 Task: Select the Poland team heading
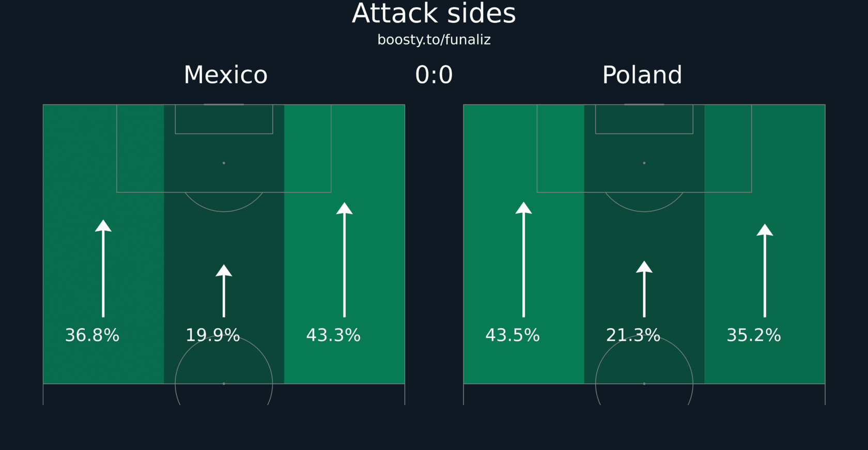click(x=642, y=75)
